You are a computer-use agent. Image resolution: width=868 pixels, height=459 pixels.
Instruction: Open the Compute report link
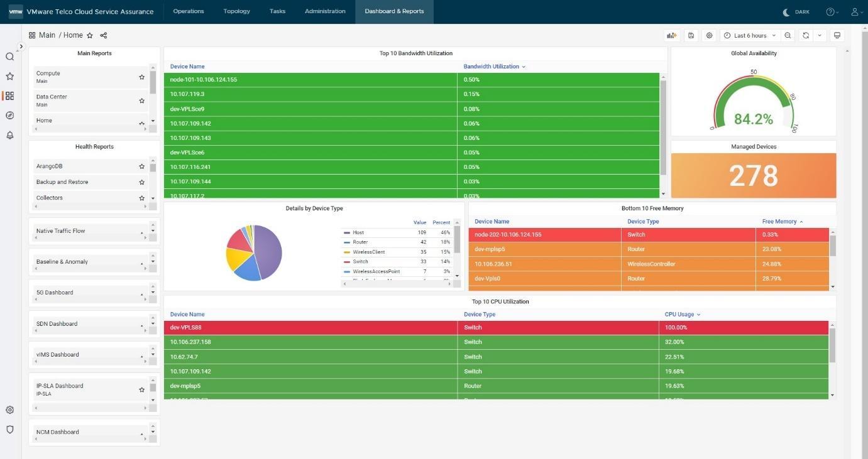[48, 73]
